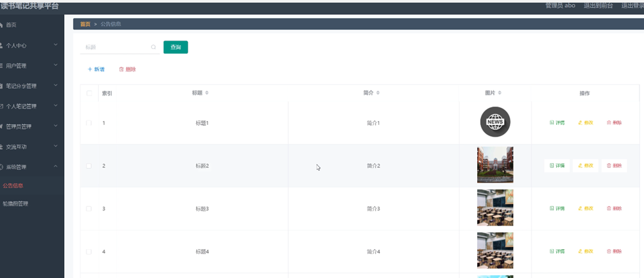Viewport: 644px width, 278px height.
Task: Click the 个人中心 sidebar label
Action: (x=16, y=46)
